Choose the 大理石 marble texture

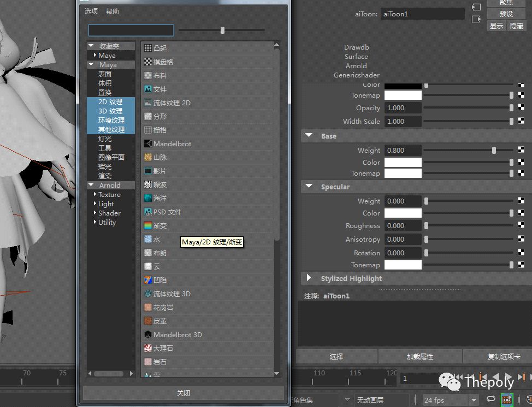pos(208,349)
